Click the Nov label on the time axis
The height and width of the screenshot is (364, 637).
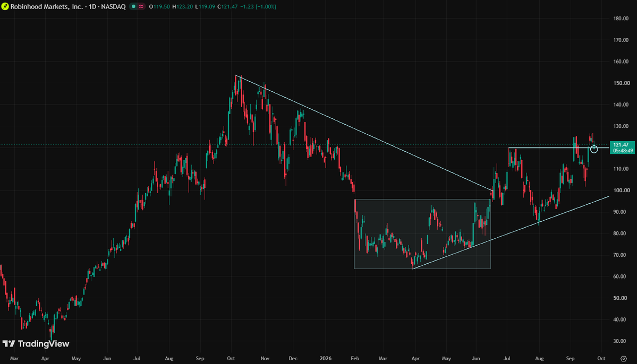click(x=265, y=359)
